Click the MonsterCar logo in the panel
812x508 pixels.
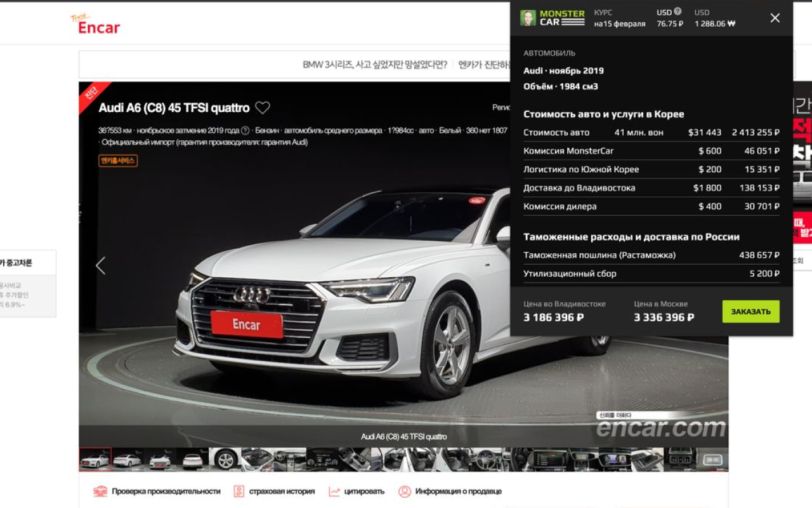tap(553, 18)
